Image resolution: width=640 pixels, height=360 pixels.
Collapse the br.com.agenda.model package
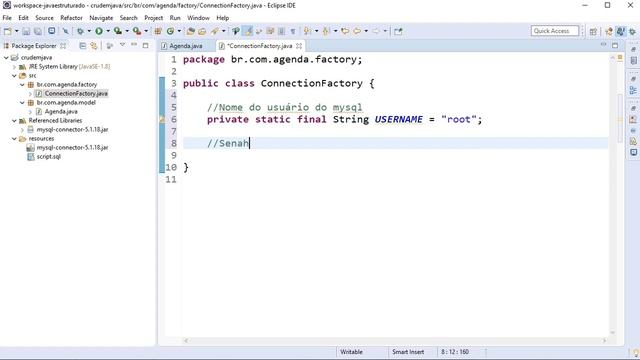click(22, 102)
